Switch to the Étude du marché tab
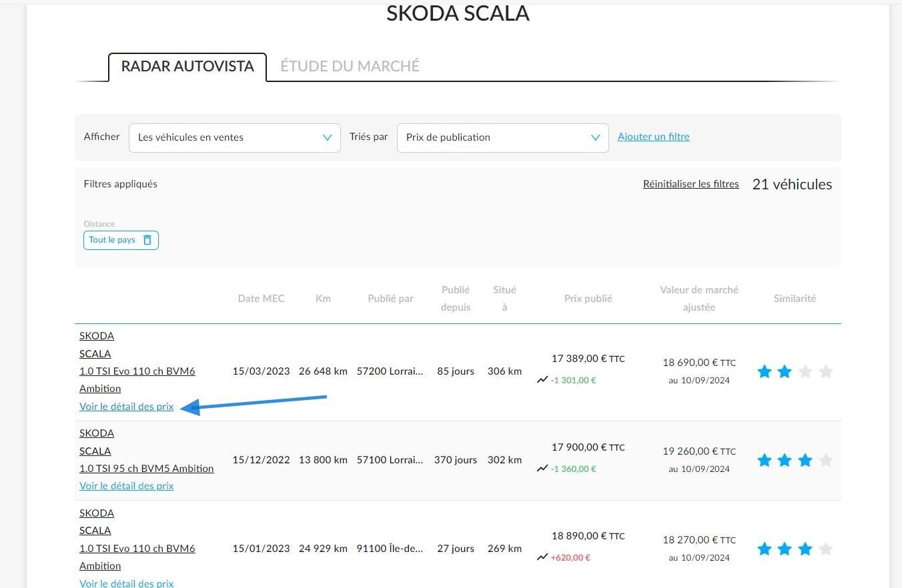This screenshot has width=902, height=588. (350, 67)
